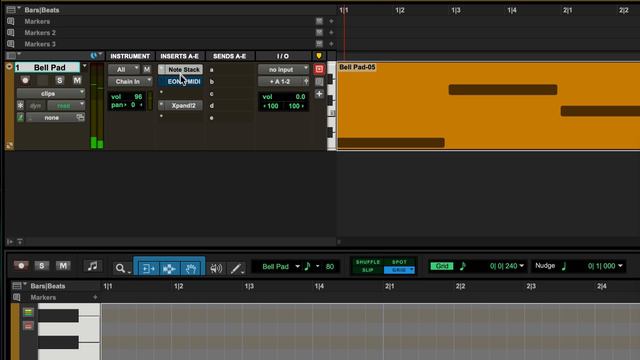
Task: Click the instrument vol value 96
Action: (x=138, y=97)
